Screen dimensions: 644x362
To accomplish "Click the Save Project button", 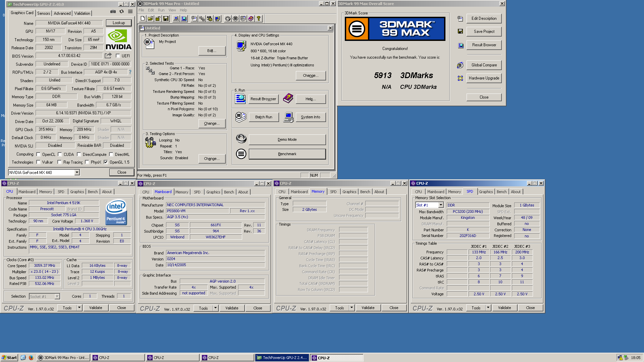I will 484,32.
